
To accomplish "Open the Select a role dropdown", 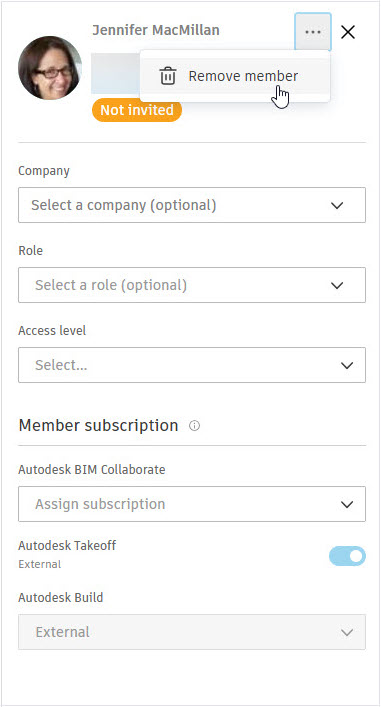I will 192,285.
